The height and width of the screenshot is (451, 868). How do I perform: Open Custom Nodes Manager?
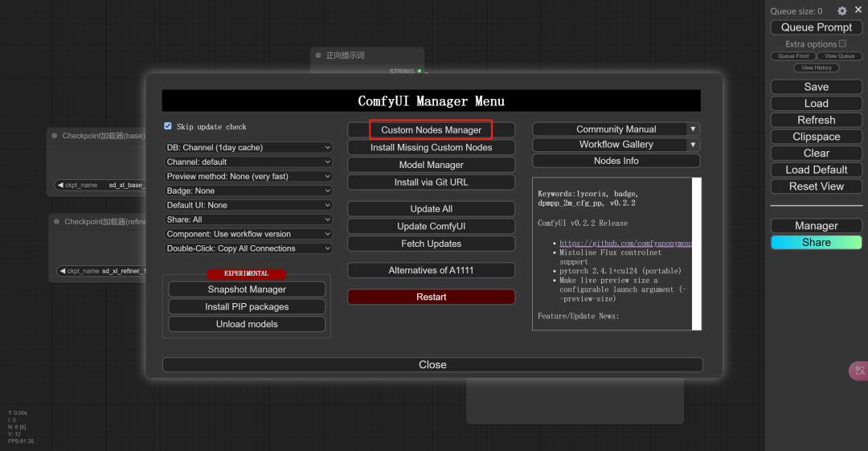pos(432,130)
